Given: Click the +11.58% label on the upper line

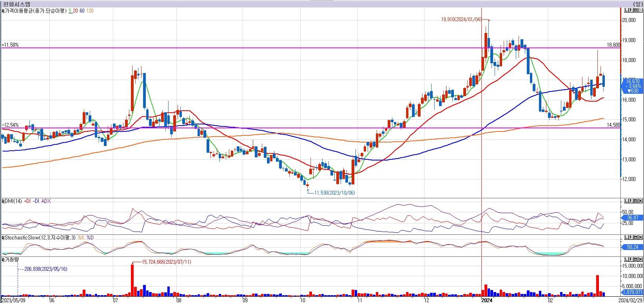Looking at the screenshot, I should coord(10,45).
